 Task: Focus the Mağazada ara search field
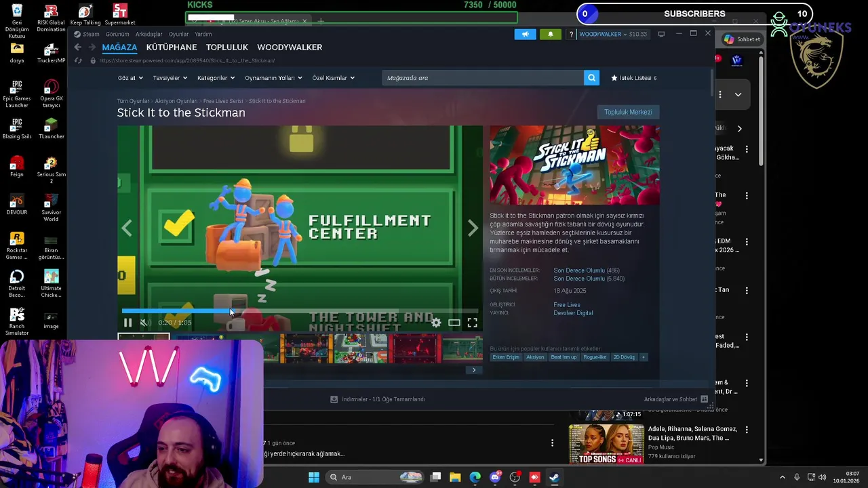point(483,78)
